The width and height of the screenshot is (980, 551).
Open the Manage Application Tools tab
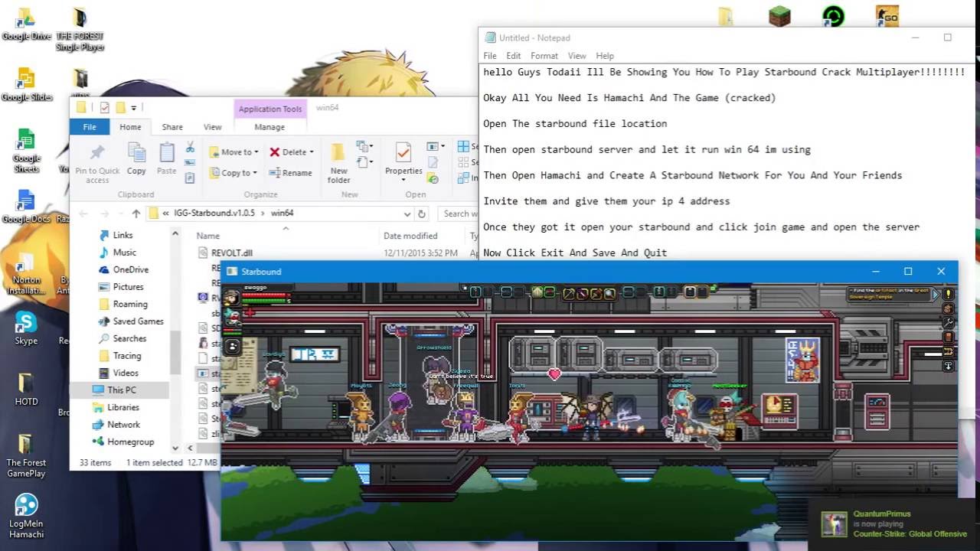(x=269, y=127)
